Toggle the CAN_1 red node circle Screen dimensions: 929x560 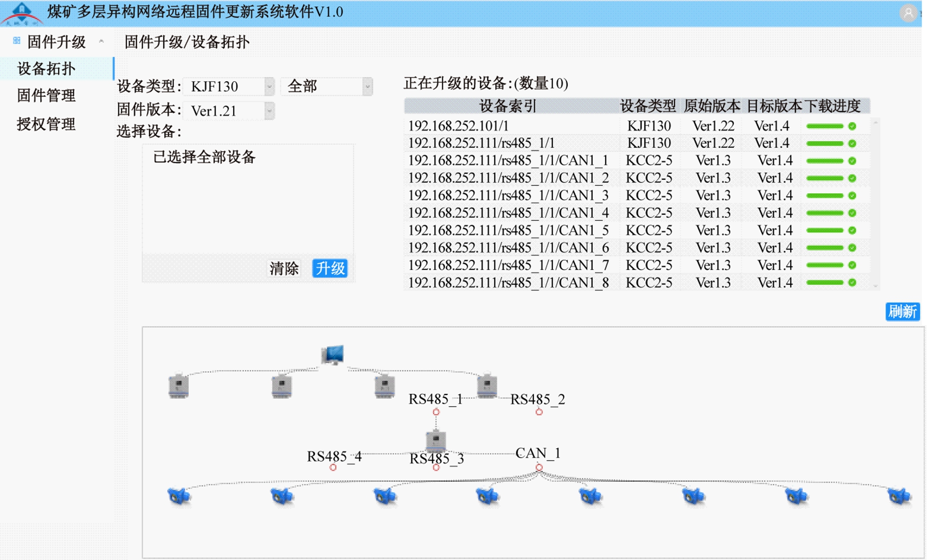(539, 467)
